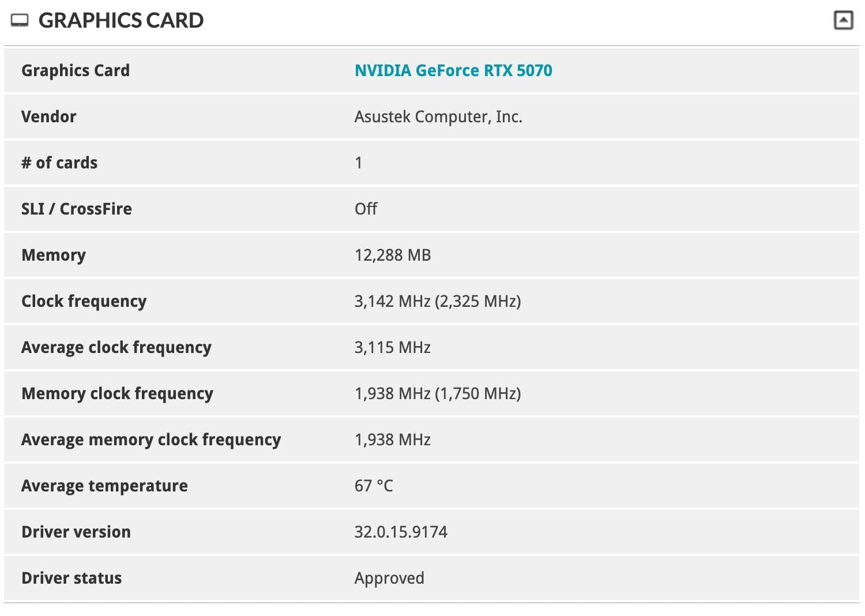Image resolution: width=865 pixels, height=616 pixels.
Task: Collapse the Graphics Card section
Action: [x=843, y=21]
